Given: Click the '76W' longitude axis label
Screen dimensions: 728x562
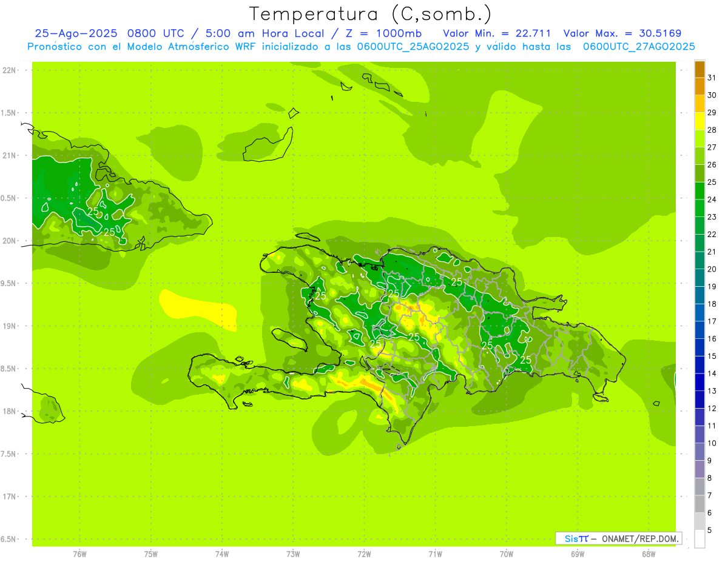Looking at the screenshot, I should tap(79, 554).
